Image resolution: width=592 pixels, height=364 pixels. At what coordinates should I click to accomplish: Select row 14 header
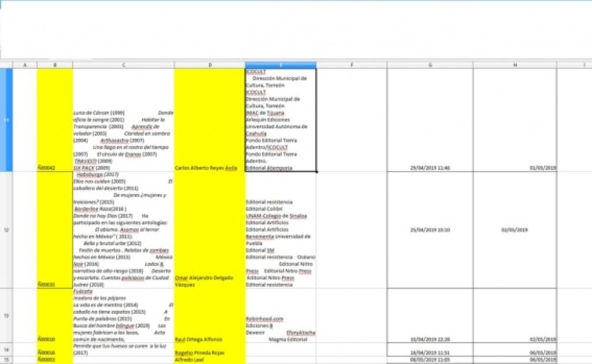(x=6, y=350)
